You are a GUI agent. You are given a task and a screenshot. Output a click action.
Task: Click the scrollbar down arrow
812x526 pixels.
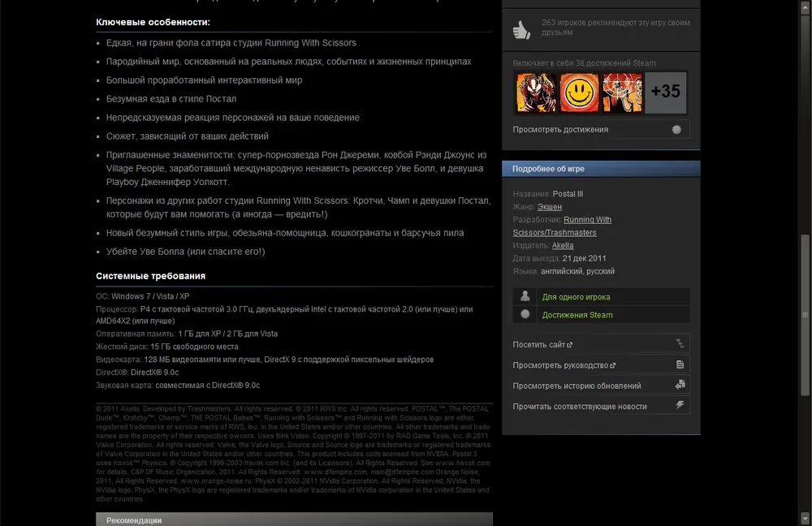(805, 518)
